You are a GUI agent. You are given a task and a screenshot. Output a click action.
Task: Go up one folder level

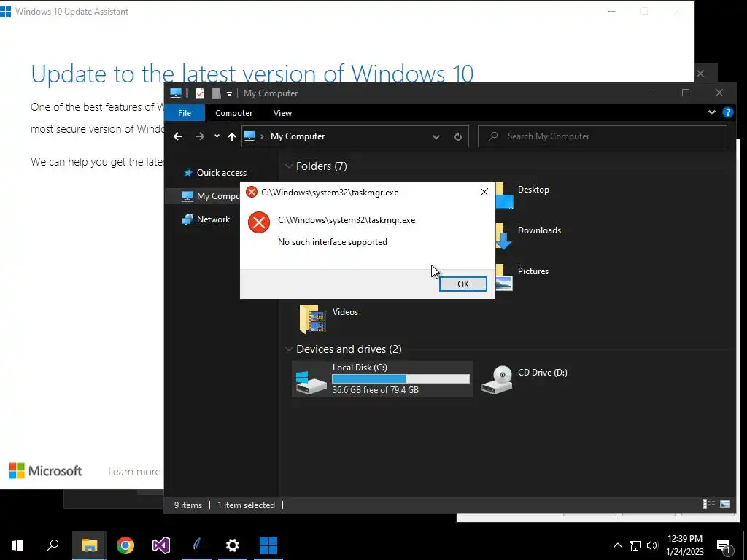[x=232, y=136]
